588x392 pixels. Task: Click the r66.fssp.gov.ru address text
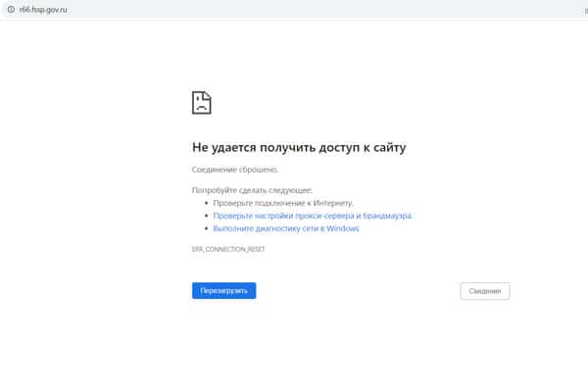[x=43, y=10]
